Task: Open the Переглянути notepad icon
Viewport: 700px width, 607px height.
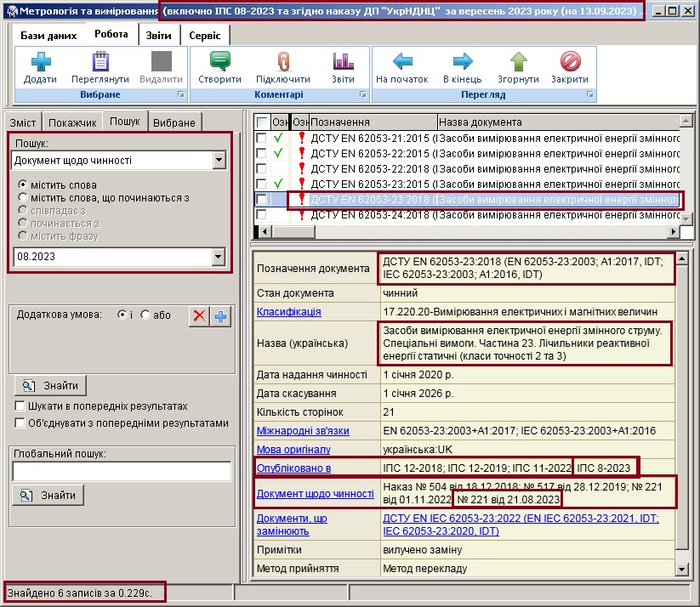Action: (x=100, y=61)
